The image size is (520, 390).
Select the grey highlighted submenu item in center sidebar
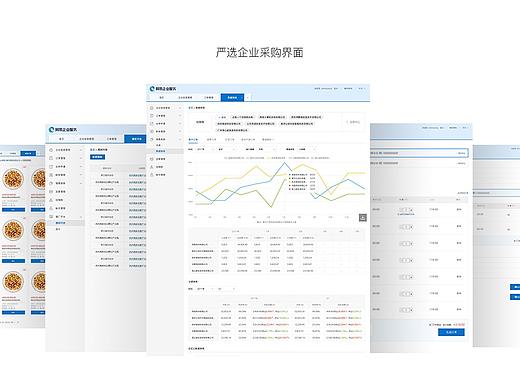pos(165,151)
